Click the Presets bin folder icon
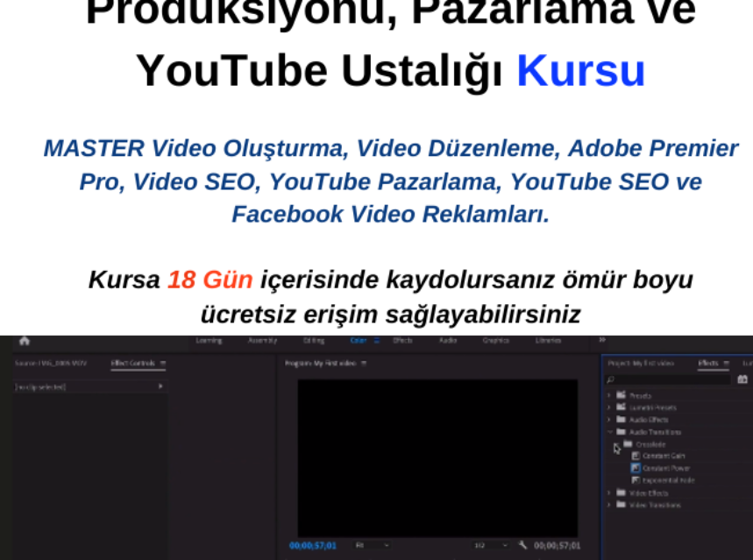 point(622,394)
